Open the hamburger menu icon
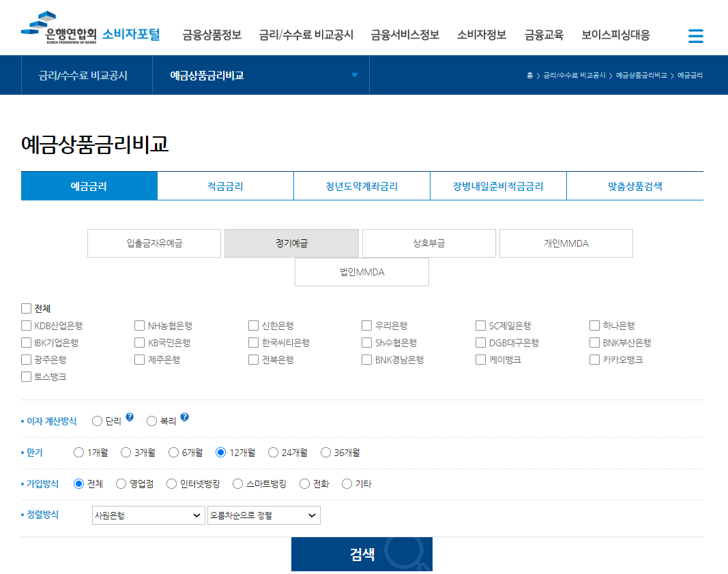 click(x=695, y=35)
